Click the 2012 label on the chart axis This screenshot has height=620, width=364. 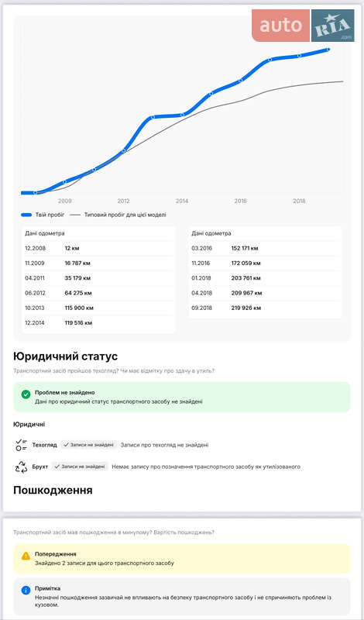pyautogui.click(x=123, y=201)
